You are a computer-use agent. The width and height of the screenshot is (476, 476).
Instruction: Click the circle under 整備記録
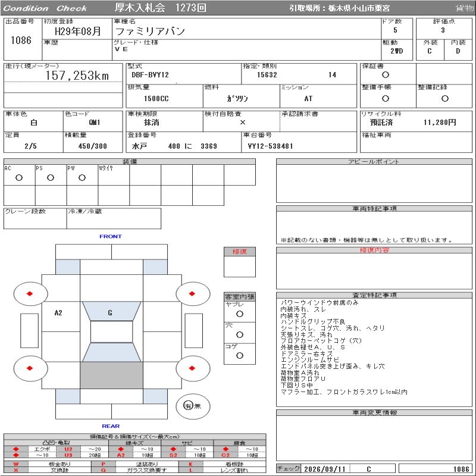click(445, 98)
